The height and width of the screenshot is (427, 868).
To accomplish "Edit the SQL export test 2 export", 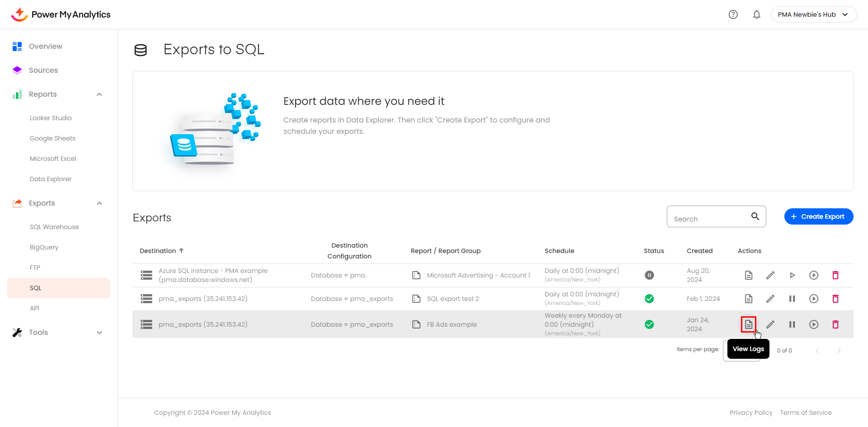I will [770, 299].
